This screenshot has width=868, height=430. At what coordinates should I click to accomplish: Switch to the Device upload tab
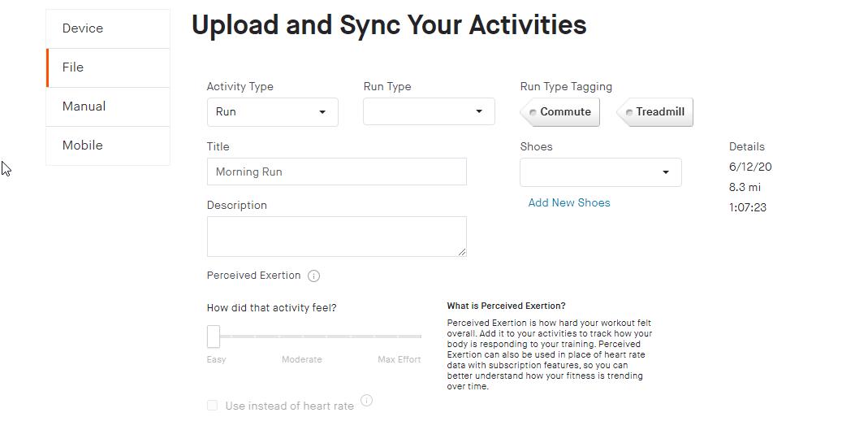(x=108, y=28)
